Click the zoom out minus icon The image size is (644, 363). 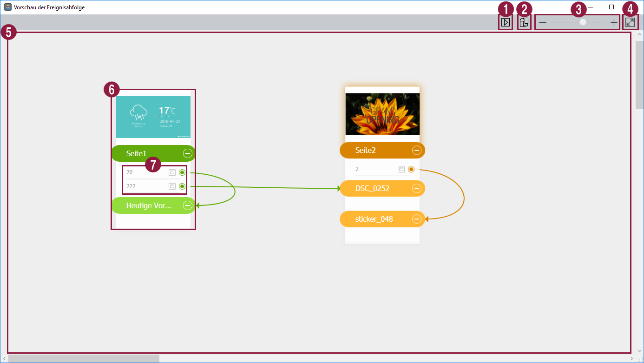[x=543, y=22]
